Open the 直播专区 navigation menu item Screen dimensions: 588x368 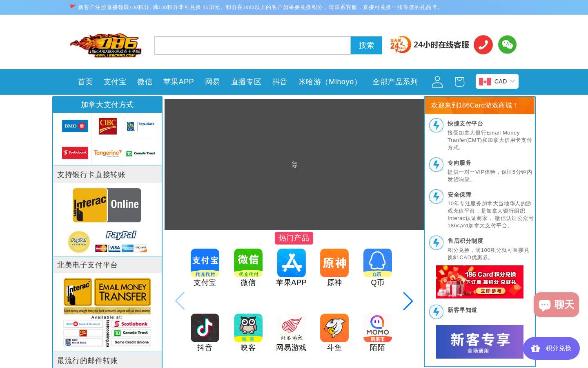(x=246, y=82)
